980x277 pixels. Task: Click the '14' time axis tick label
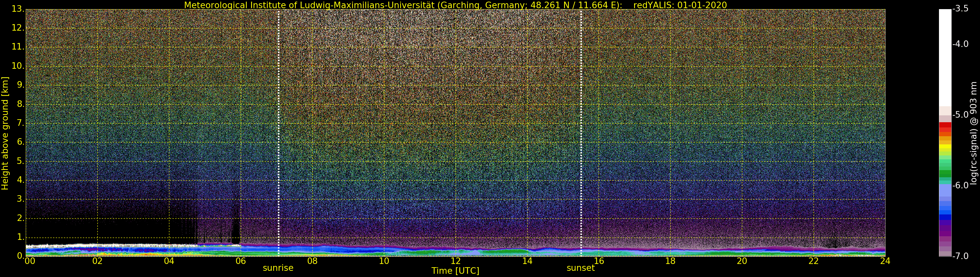tap(527, 261)
